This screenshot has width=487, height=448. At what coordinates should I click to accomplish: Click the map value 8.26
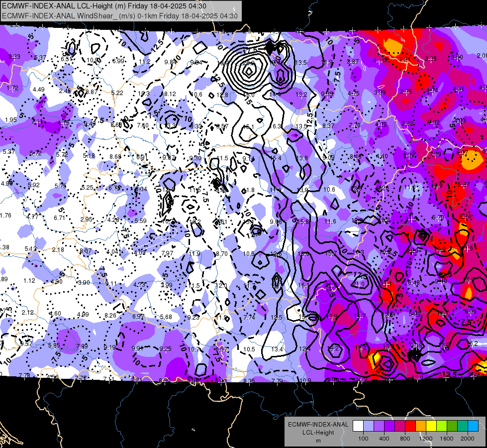pyautogui.click(x=110, y=315)
